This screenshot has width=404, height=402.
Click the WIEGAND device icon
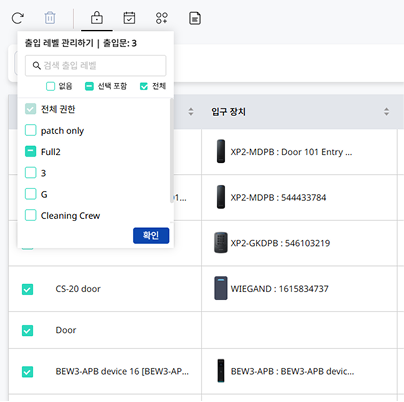point(220,288)
